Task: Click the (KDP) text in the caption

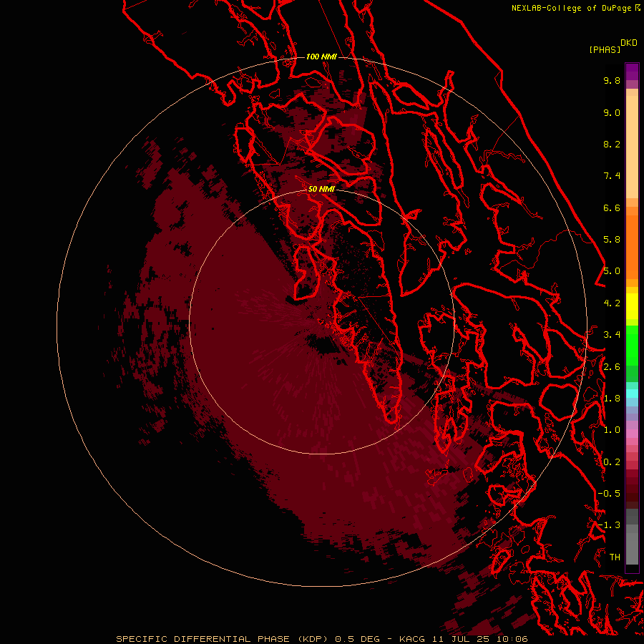Action: pyautogui.click(x=312, y=639)
